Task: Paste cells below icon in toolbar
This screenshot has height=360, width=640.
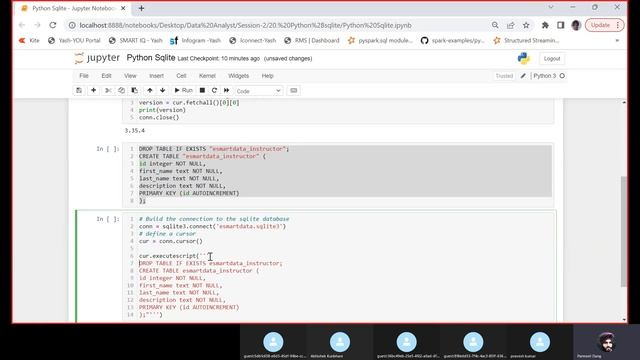Action: tap(134, 90)
